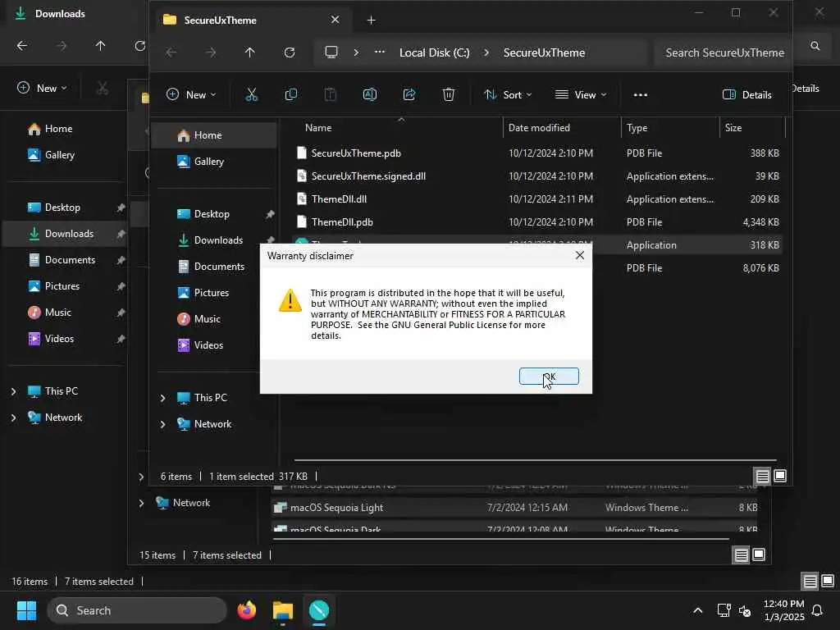Click the Delete trash icon in SecureUxTheme toolbar
This screenshot has height=630, width=840.
[x=449, y=95]
